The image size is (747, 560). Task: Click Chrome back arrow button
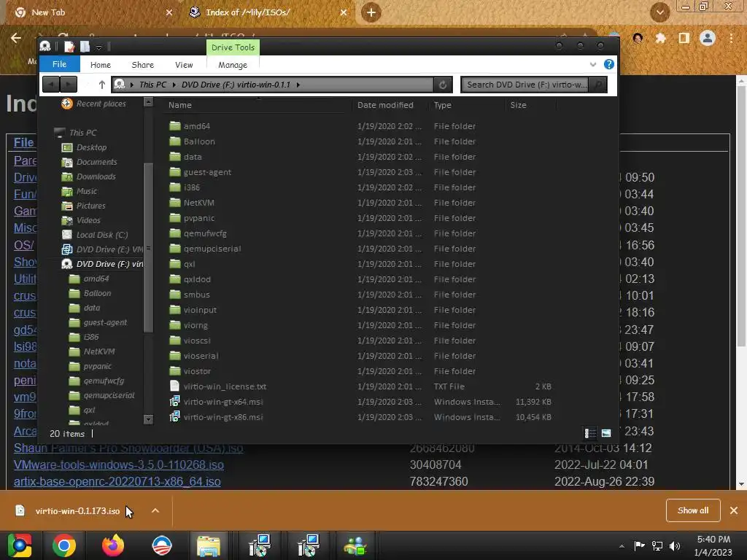point(16,38)
